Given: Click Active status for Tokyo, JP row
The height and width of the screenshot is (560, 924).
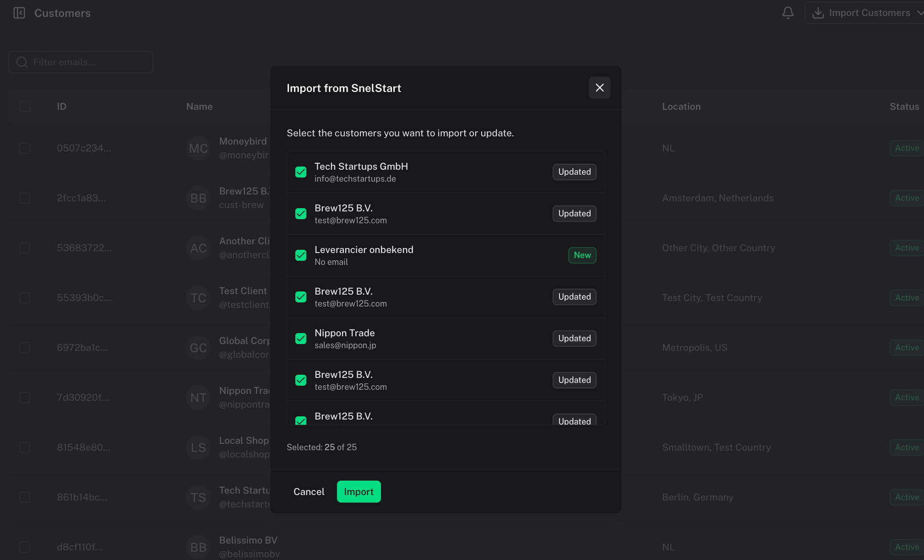Looking at the screenshot, I should (907, 398).
